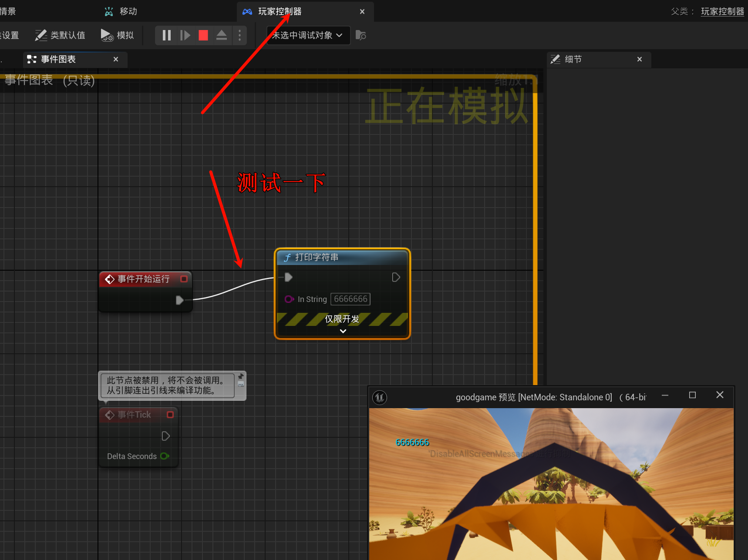Open the debug object dropdown
The height and width of the screenshot is (560, 748).
click(x=308, y=35)
